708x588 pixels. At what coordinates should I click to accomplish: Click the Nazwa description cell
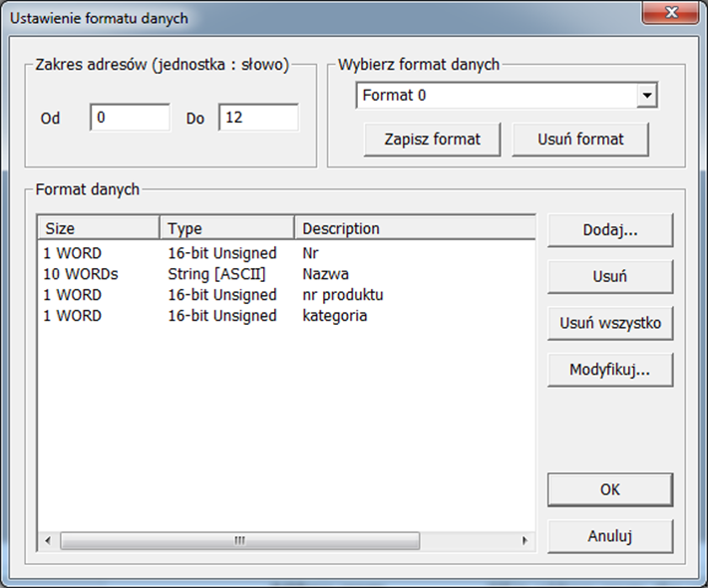pyautogui.click(x=325, y=274)
